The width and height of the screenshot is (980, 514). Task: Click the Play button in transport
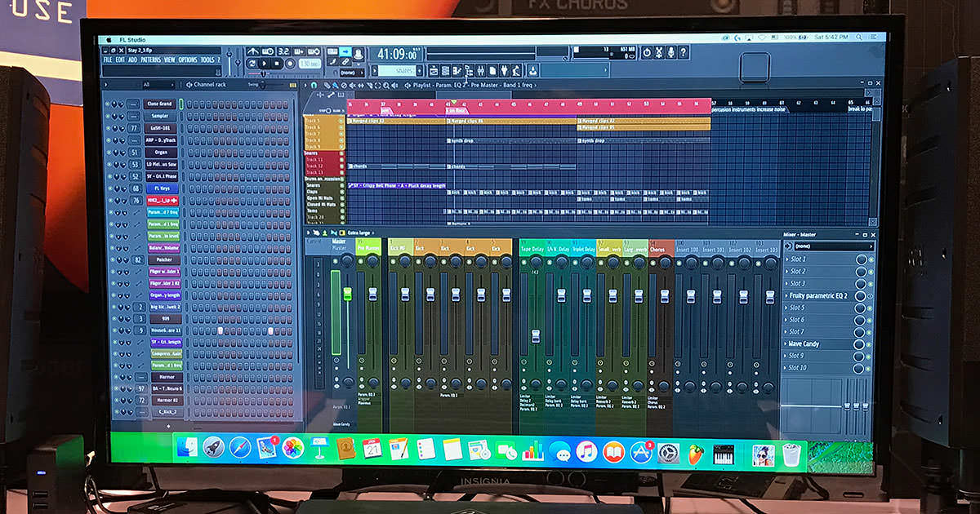click(x=265, y=64)
